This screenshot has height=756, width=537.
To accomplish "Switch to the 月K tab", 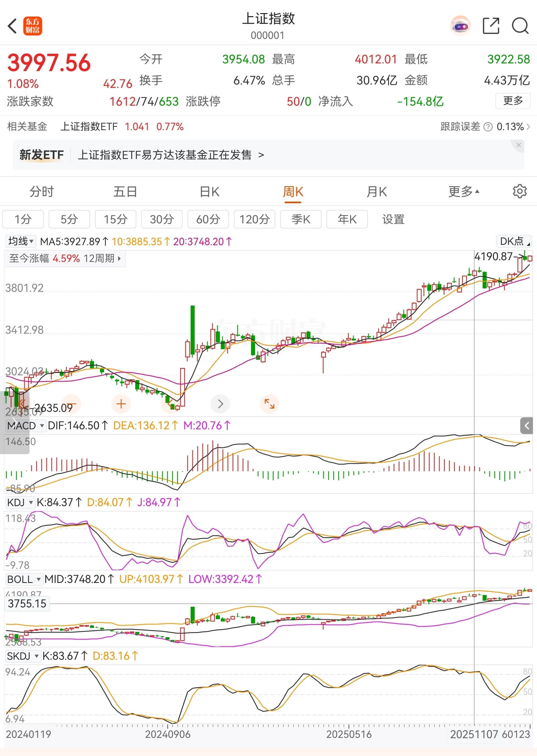I will (x=377, y=192).
